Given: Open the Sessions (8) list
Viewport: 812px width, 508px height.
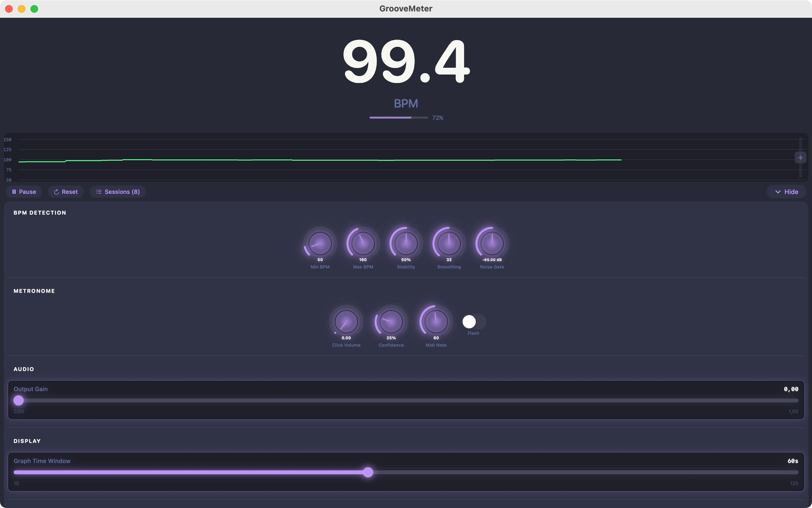Looking at the screenshot, I should (118, 192).
